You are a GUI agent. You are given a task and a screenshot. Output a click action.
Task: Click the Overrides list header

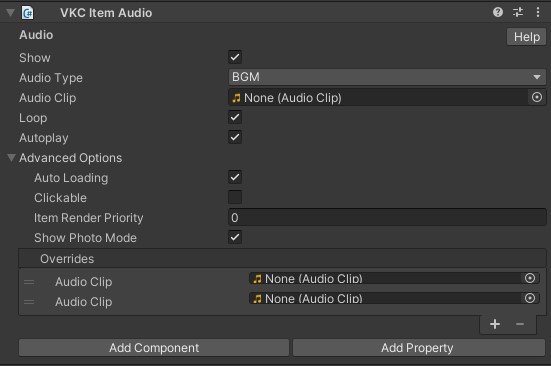tap(282, 259)
